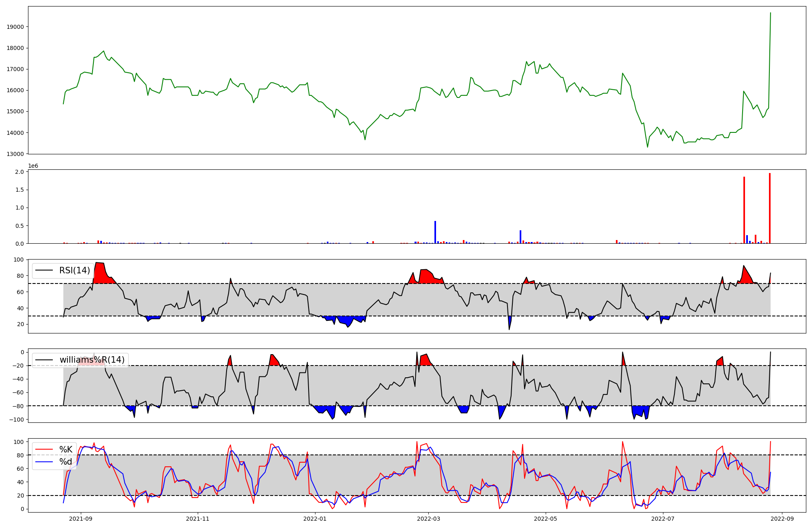This screenshot has width=812, height=528.
Task: Click the RSI(14) legend label
Action: [75, 270]
